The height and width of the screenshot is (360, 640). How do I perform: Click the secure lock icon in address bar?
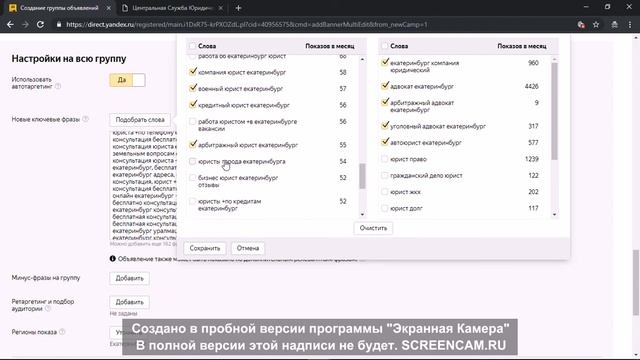click(59, 24)
